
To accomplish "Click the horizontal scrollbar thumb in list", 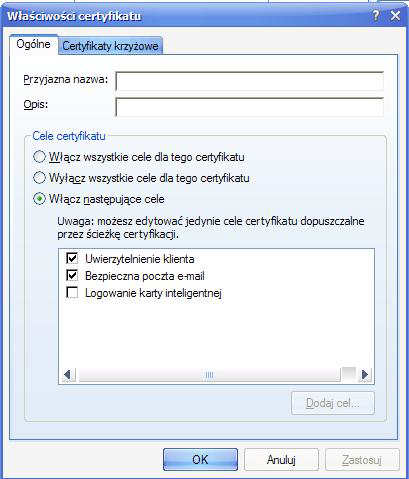I will [209, 375].
